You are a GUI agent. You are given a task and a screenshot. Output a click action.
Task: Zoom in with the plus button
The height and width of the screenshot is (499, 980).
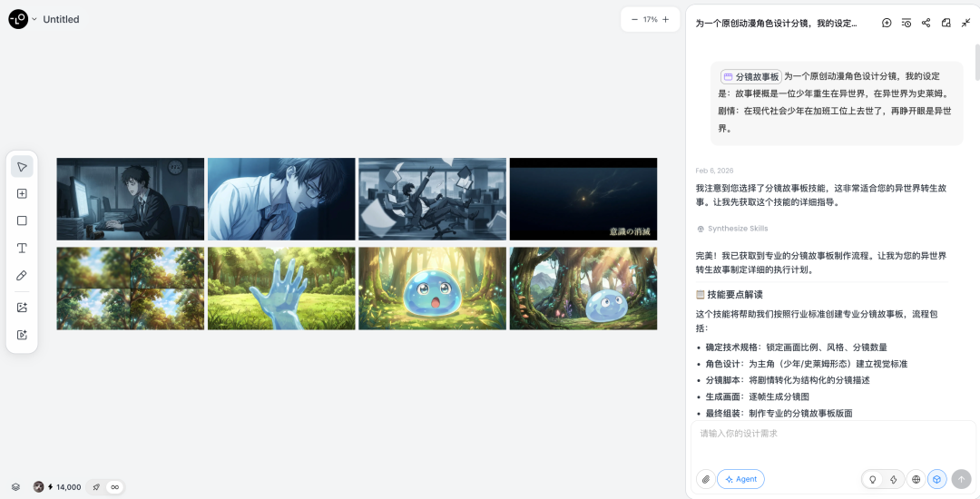pos(666,19)
